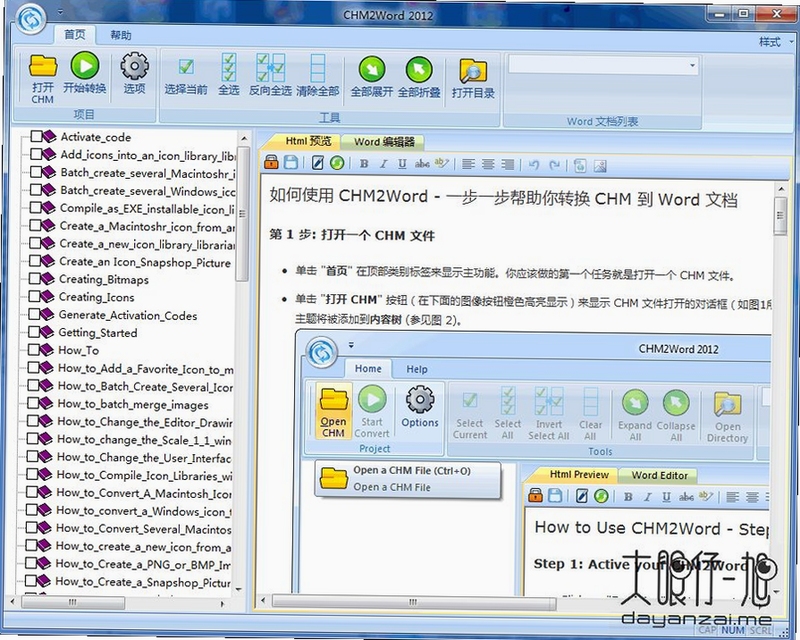Viewport: 800px width, 640px height.
Task: Click the 清除全部 clear-all icon
Action: coord(317,67)
